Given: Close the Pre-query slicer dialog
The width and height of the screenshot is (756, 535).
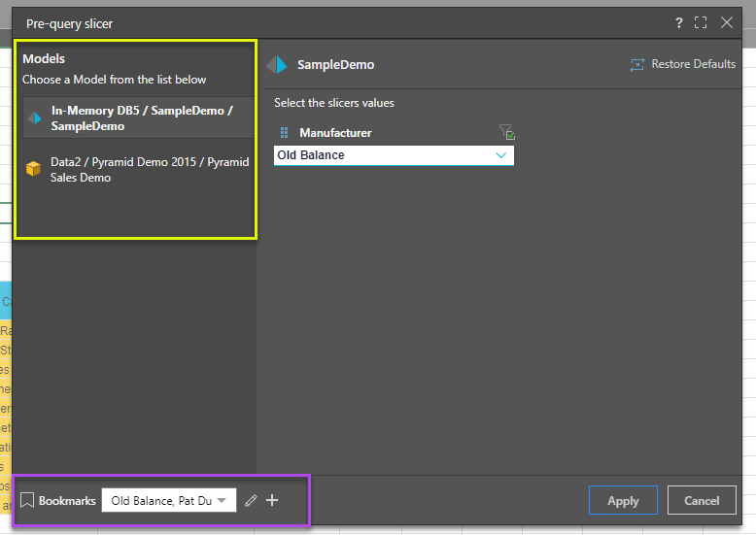Looking at the screenshot, I should tap(726, 22).
